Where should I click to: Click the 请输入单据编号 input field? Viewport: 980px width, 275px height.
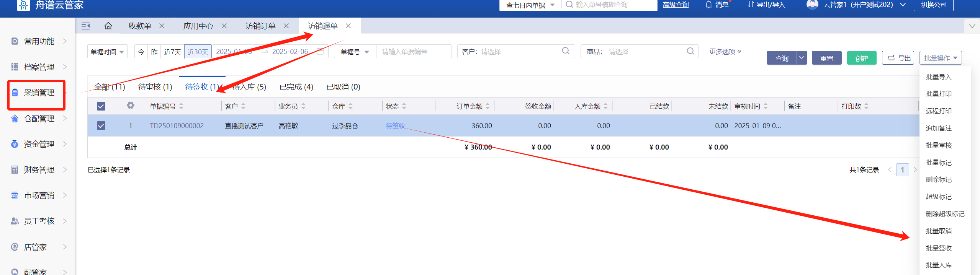(x=414, y=52)
